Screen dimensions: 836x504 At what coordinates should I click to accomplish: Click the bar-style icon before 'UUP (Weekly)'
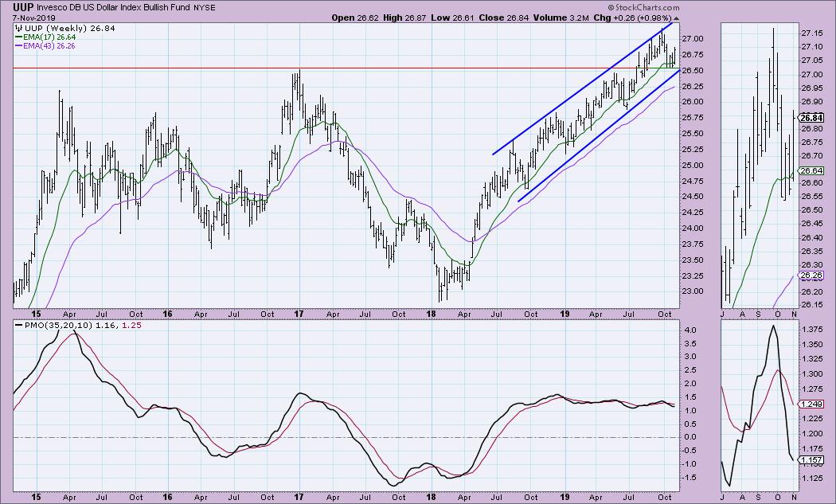[x=19, y=29]
